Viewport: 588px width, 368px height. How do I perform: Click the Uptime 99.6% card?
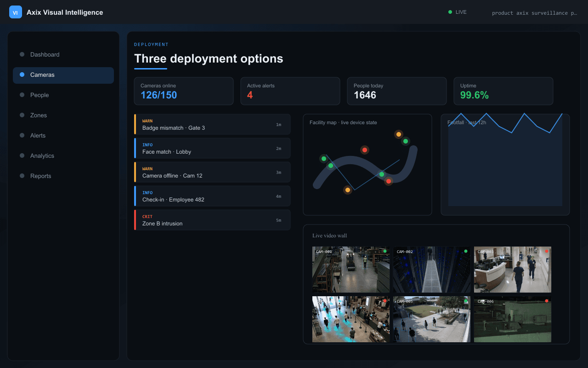[x=503, y=91]
